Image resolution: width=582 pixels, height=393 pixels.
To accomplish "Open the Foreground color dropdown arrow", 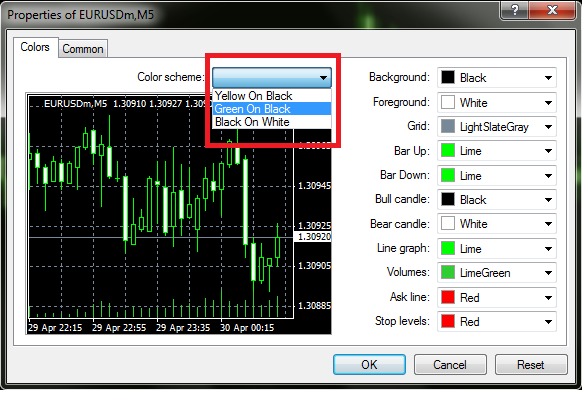I will coord(548,102).
